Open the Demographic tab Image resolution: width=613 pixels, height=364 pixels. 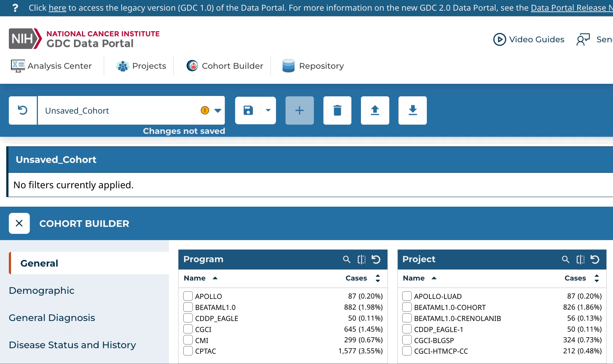(x=42, y=290)
